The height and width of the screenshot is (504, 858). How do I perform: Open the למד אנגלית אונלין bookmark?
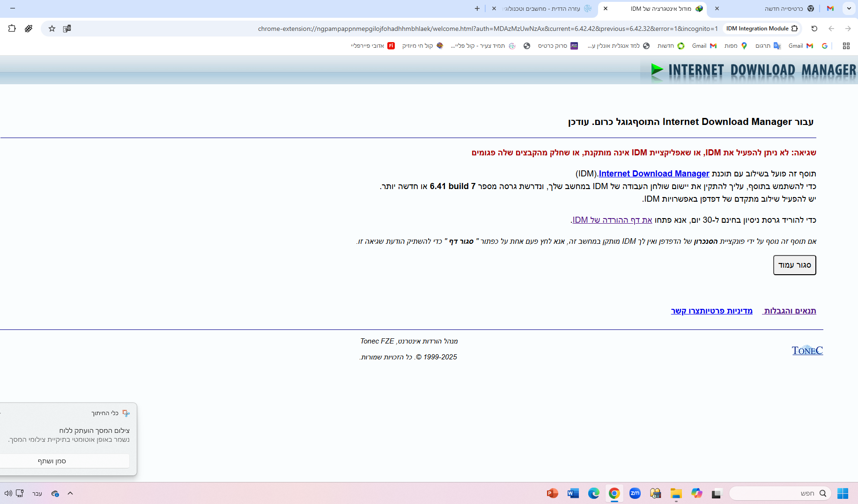point(619,46)
